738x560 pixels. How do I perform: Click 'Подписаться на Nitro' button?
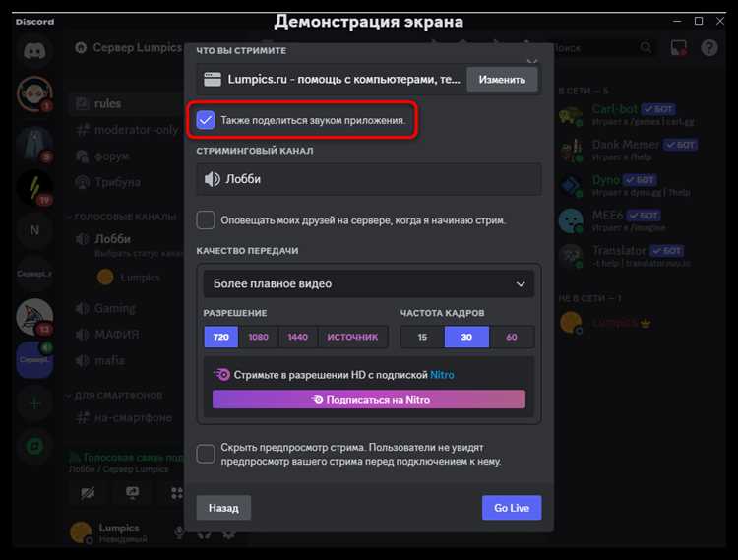coord(369,399)
